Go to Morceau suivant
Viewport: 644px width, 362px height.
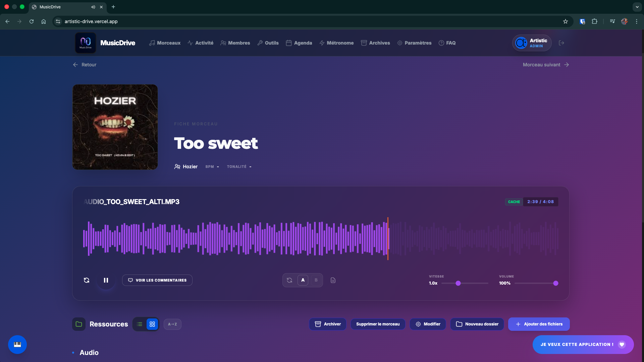click(x=546, y=65)
